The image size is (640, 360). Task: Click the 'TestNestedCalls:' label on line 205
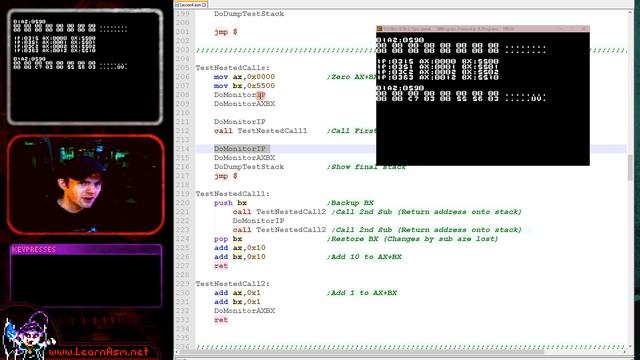pyautogui.click(x=233, y=68)
